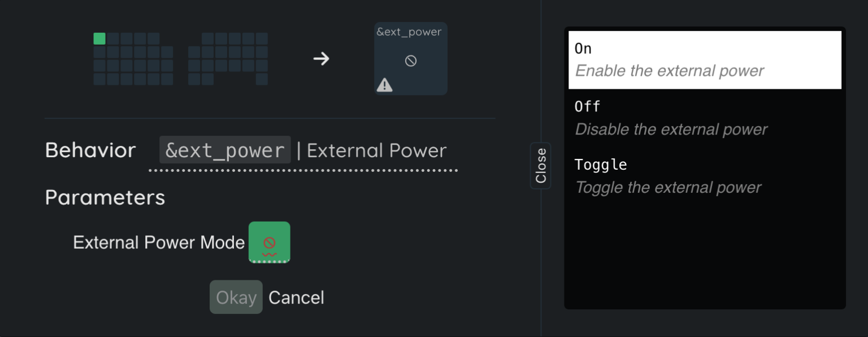Screen dimensions: 868x337
Task: Click the "External Power" behavior name
Action: tap(376, 150)
